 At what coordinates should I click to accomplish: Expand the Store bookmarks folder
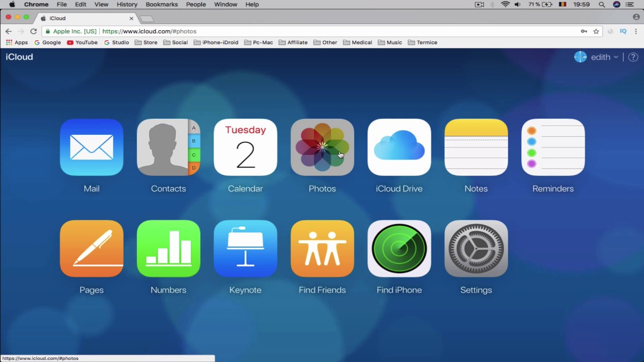pyautogui.click(x=146, y=43)
